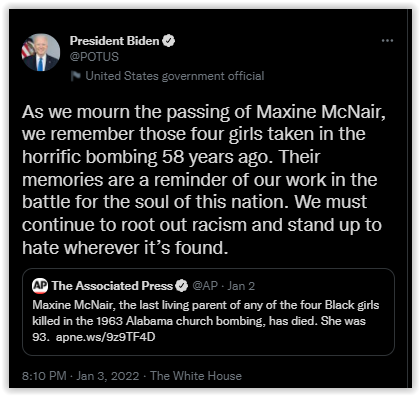Click the government official flag icon

(76, 76)
